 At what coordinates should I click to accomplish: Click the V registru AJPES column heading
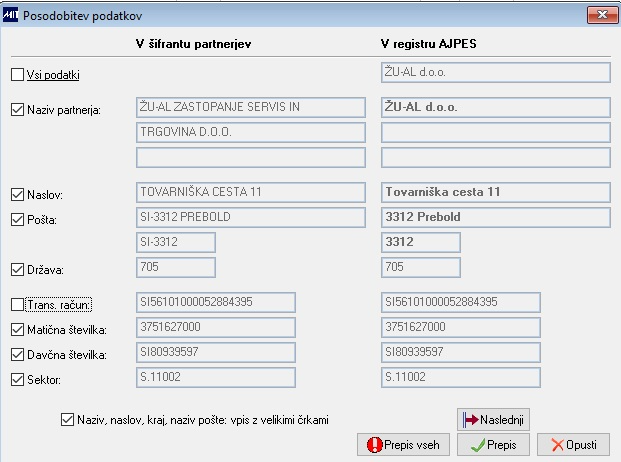click(429, 44)
